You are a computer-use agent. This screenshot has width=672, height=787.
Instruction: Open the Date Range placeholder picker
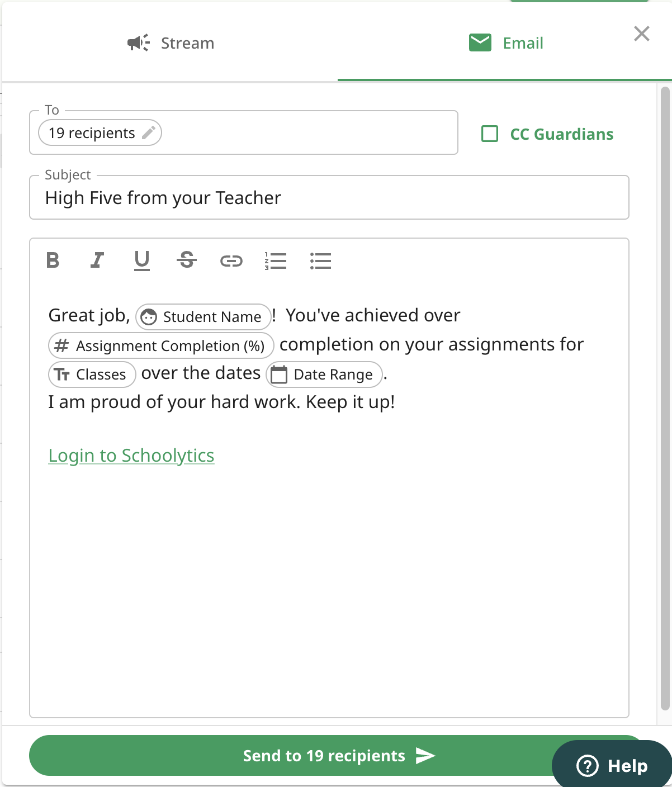pos(324,374)
